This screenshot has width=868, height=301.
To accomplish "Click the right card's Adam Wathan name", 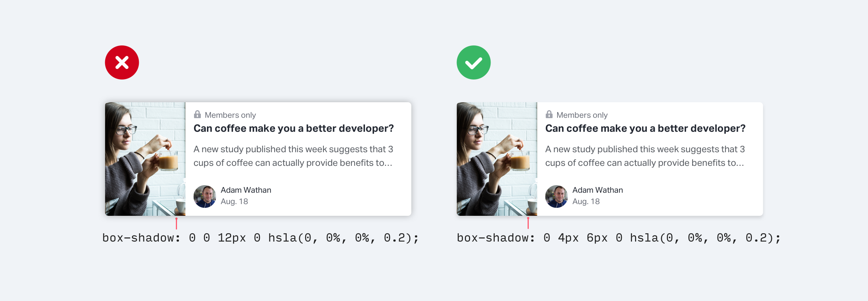I will [x=598, y=190].
